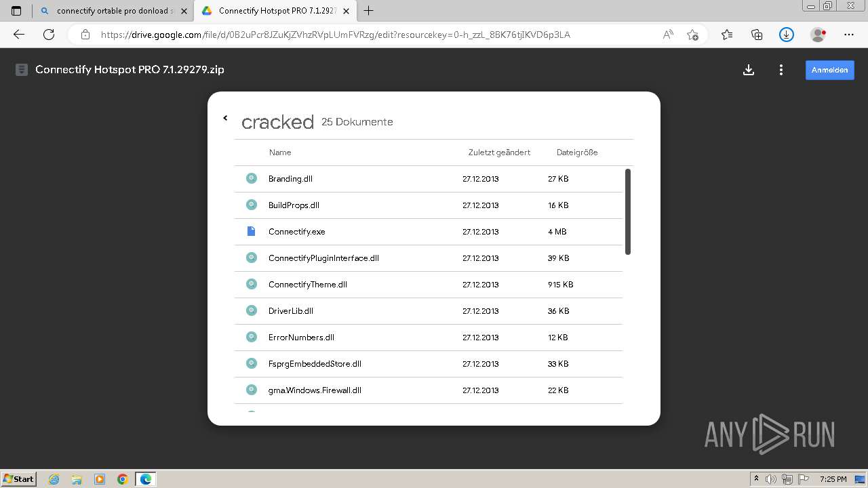Click the DriverLib.dll file icon
The width and height of the screenshot is (868, 488).
[252, 310]
